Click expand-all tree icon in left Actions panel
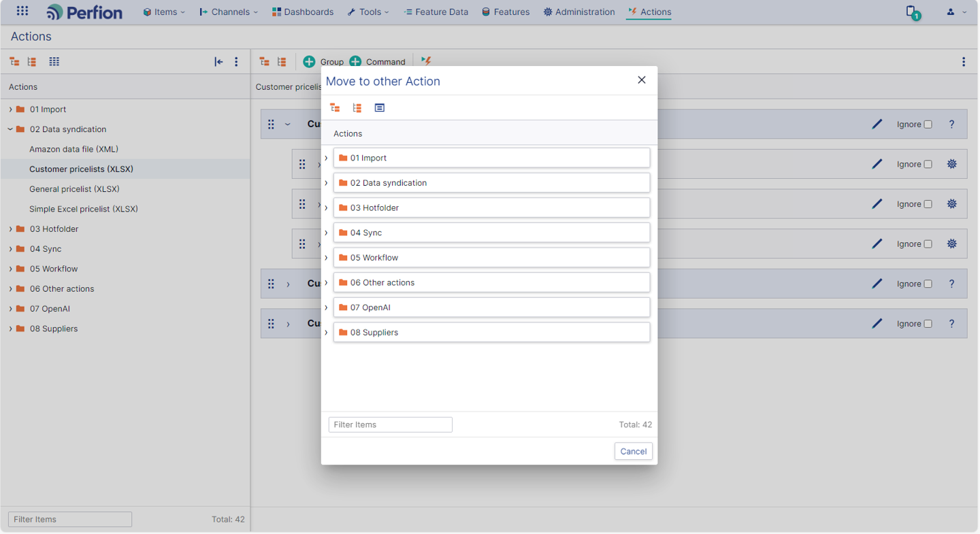The image size is (980, 534). point(32,61)
